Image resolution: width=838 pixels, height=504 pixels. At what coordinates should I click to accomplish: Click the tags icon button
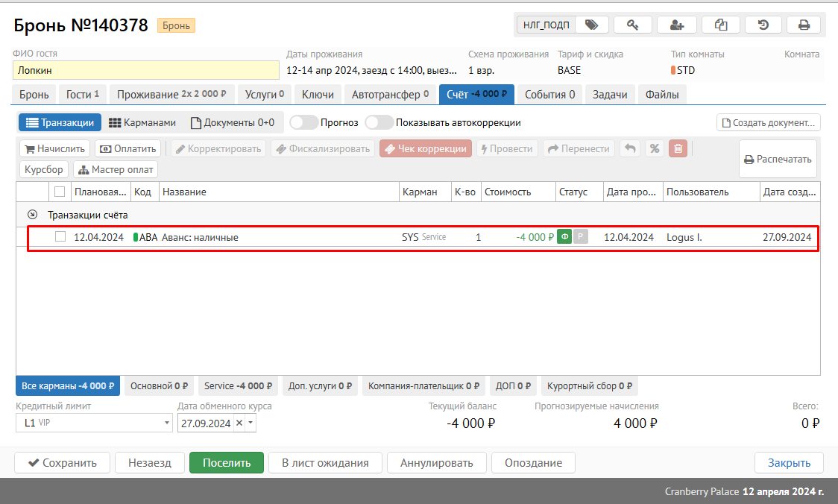pos(591,25)
